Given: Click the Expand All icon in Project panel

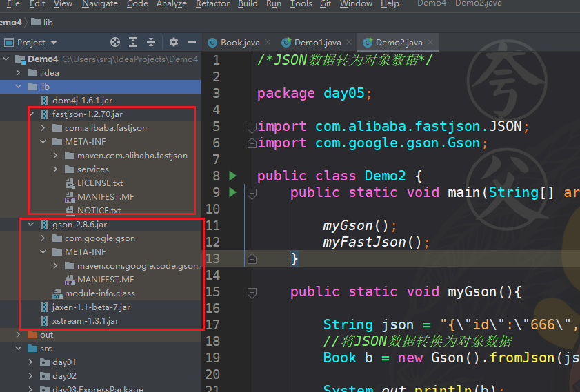Looking at the screenshot, I should click(133, 43).
